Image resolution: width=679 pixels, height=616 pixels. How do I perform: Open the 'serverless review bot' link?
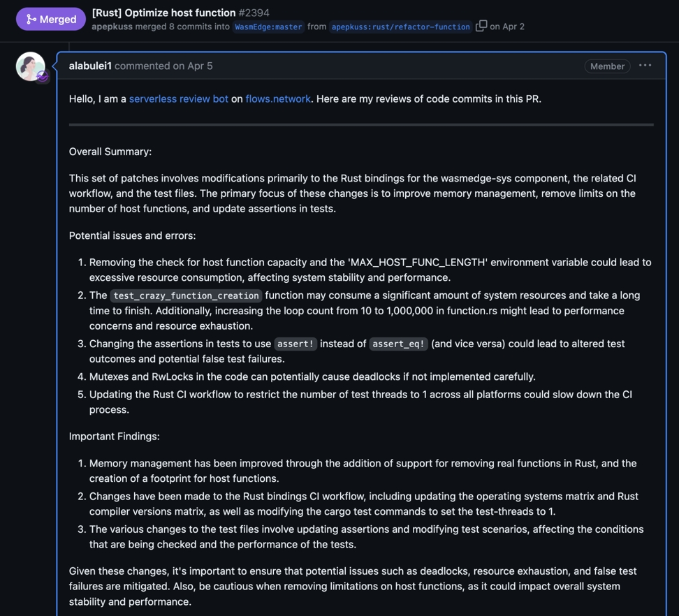179,98
